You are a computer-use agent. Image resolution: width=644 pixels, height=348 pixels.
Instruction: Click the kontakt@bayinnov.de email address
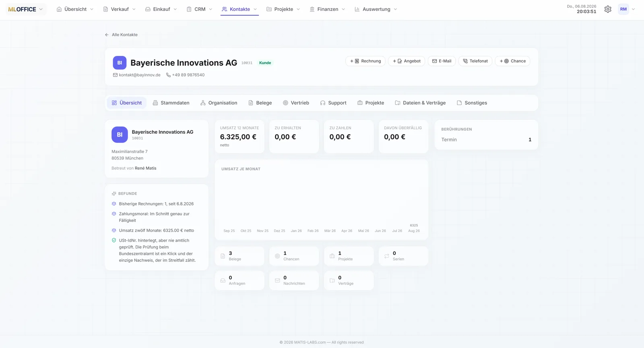(x=140, y=75)
